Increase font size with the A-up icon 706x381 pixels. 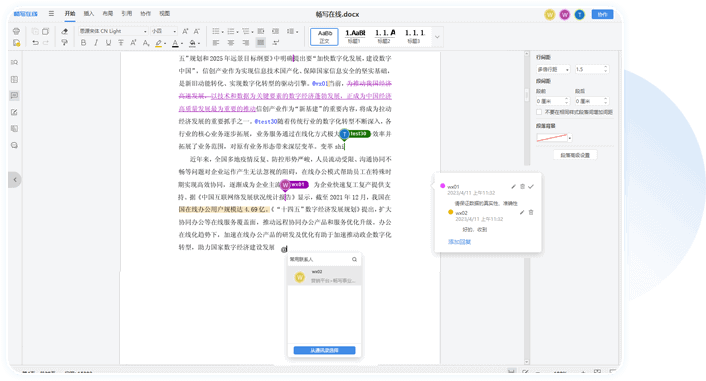tap(185, 31)
